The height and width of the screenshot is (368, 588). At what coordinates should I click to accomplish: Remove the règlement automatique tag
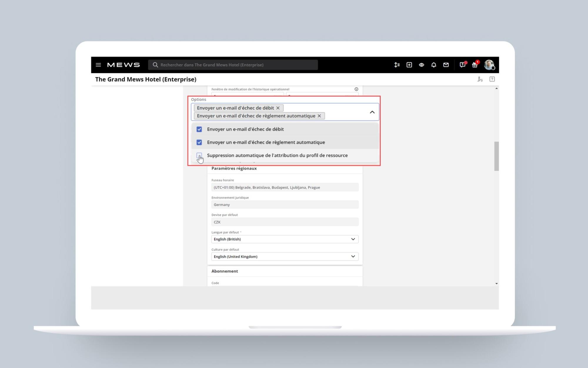(x=319, y=116)
